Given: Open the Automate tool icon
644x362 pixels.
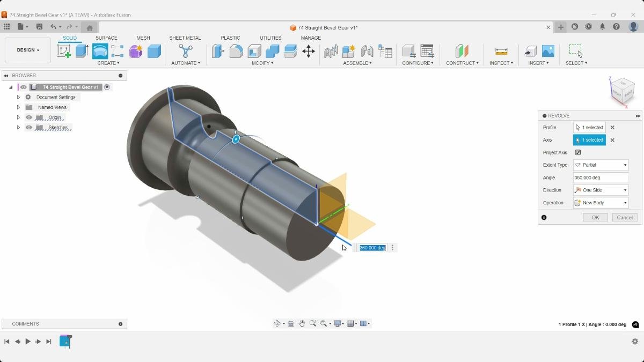Looking at the screenshot, I should [x=186, y=51].
